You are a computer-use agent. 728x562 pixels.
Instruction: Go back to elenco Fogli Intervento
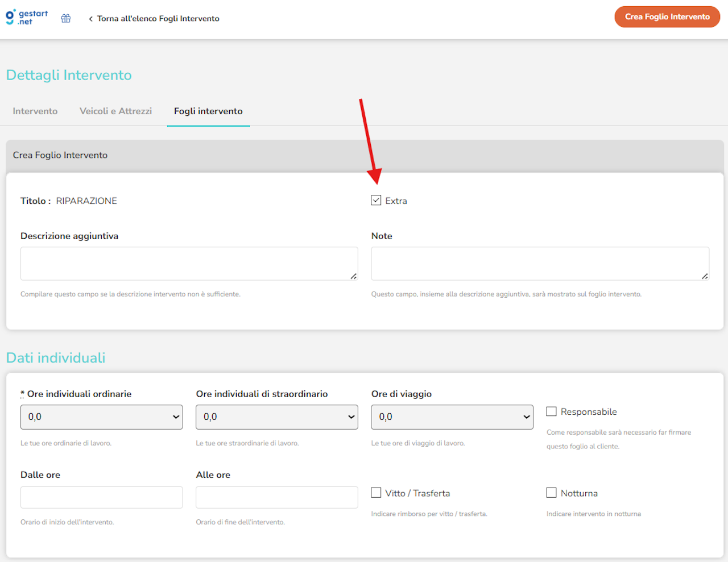pyautogui.click(x=154, y=19)
